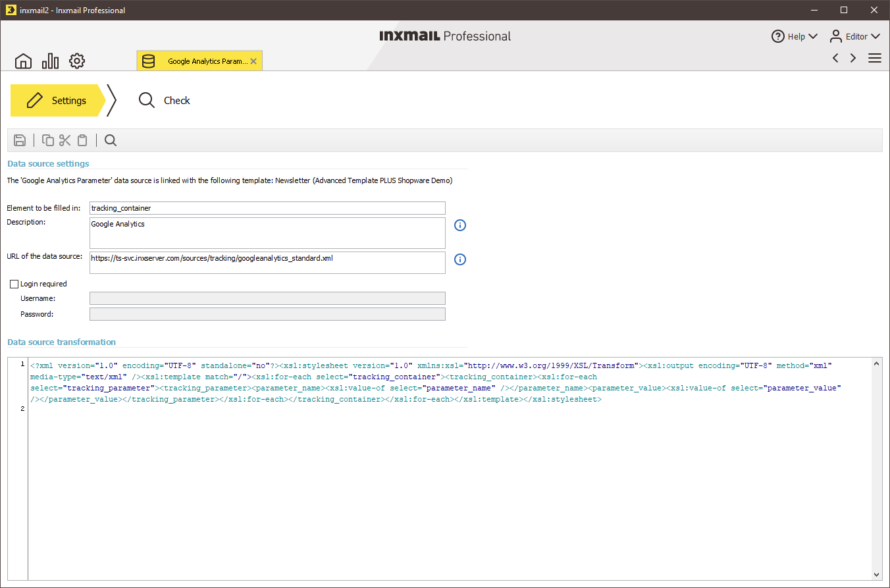Close the Google Analytics Param tab
Screen dimensions: 890x588
click(x=253, y=61)
